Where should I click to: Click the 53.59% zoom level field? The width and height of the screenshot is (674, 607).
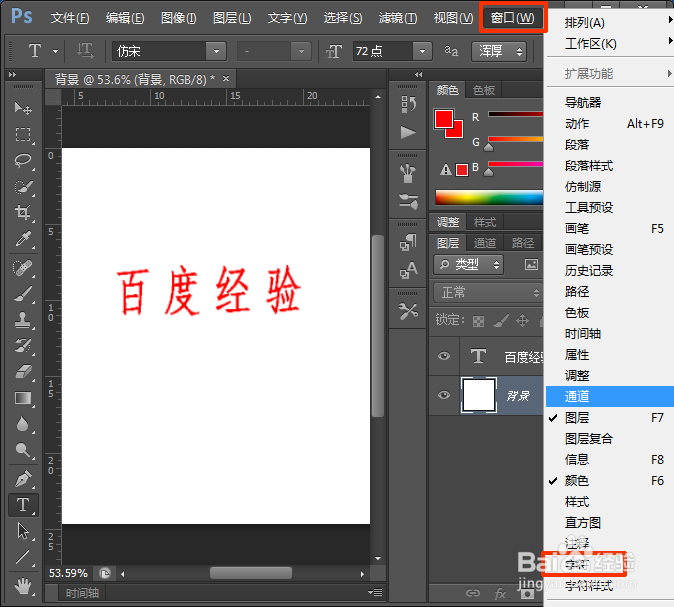point(69,573)
